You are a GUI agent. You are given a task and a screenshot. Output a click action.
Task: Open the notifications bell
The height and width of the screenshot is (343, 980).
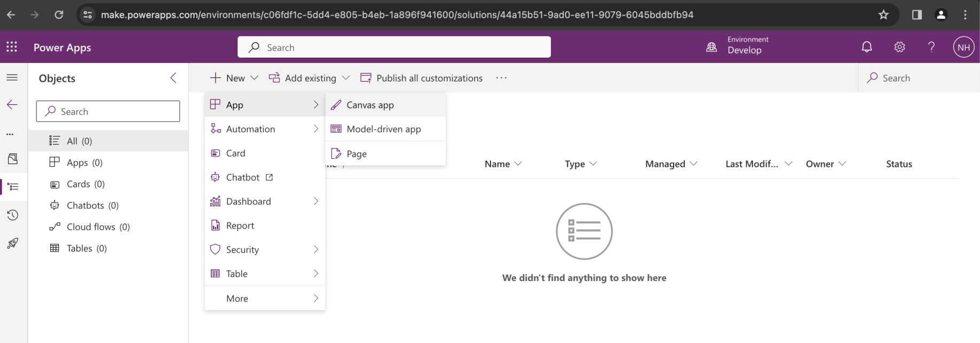tap(867, 47)
